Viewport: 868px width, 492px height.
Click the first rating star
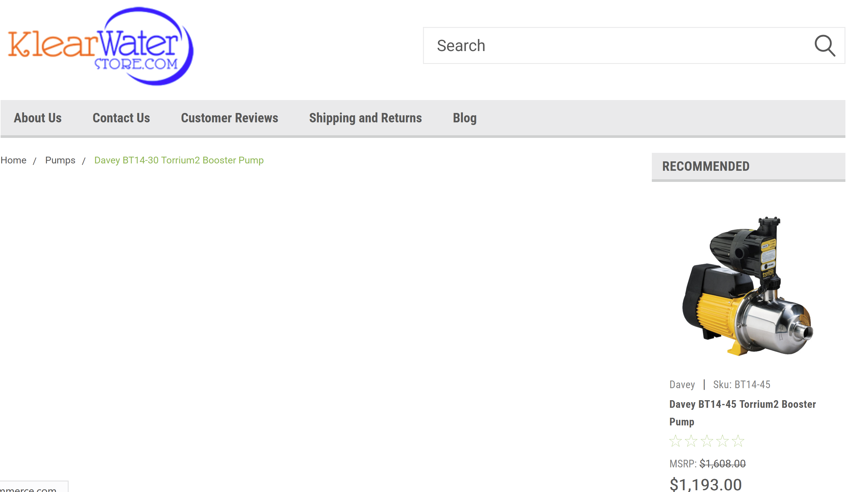pos(675,441)
